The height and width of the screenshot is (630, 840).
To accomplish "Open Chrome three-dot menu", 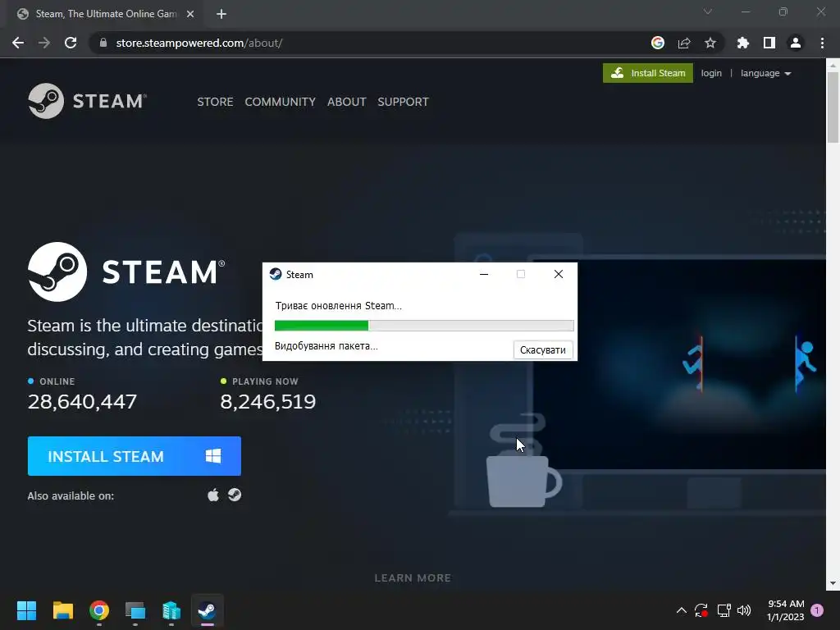I will (822, 43).
